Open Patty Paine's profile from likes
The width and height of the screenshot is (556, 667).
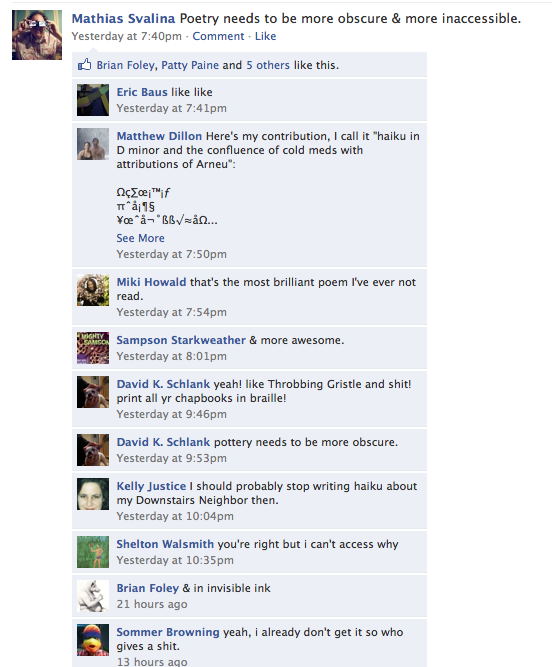coord(190,65)
